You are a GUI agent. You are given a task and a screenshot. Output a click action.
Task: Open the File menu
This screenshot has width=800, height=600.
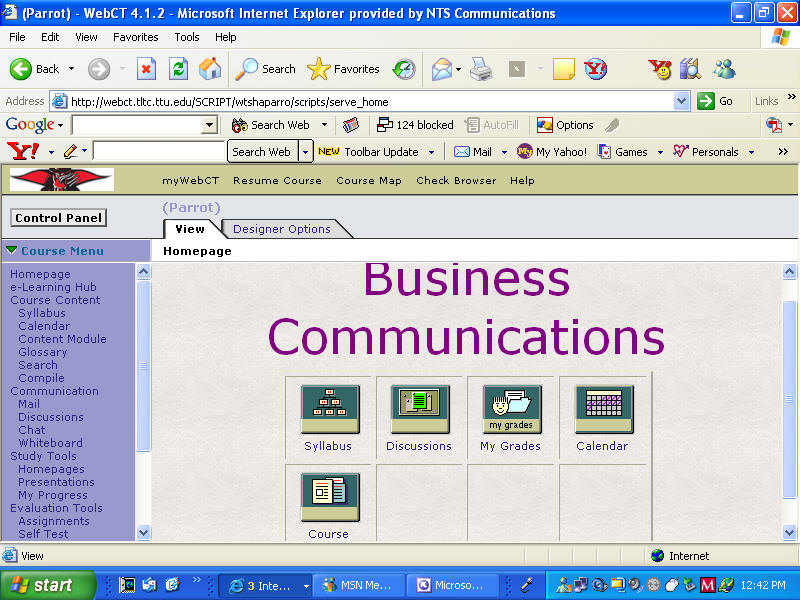(x=17, y=37)
